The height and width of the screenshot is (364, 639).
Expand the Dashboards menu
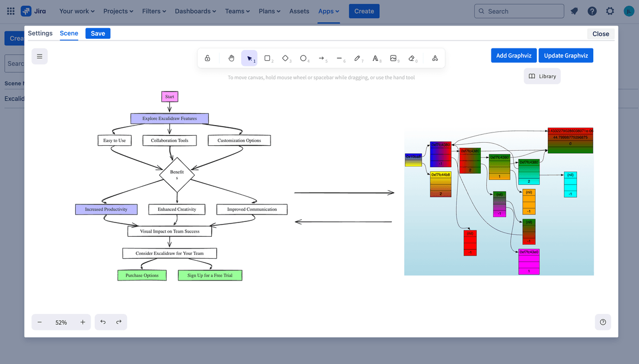coord(195,11)
